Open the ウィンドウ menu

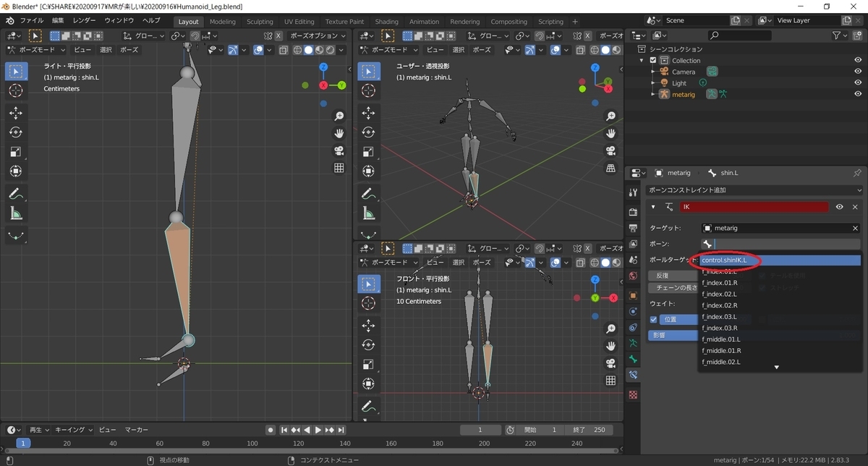[x=119, y=21]
